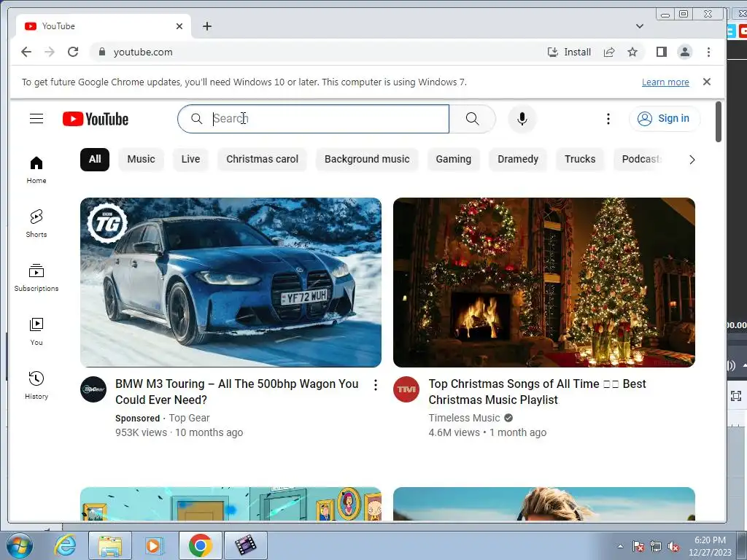Viewport: 747px width, 560px height.
Task: Open YouTube settings three-dot menu
Action: 608,119
